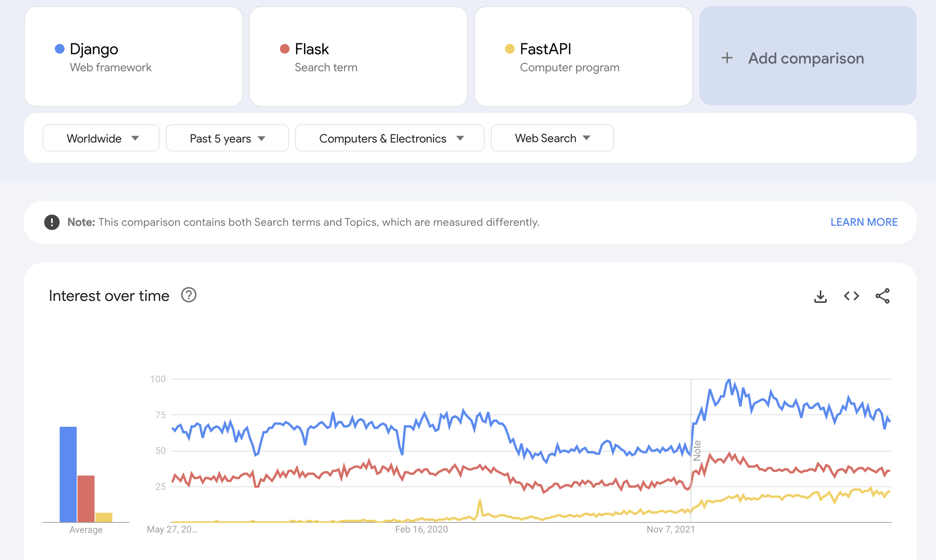Open Computers & Electronics category dropdown
The image size is (936, 560).
tap(389, 138)
